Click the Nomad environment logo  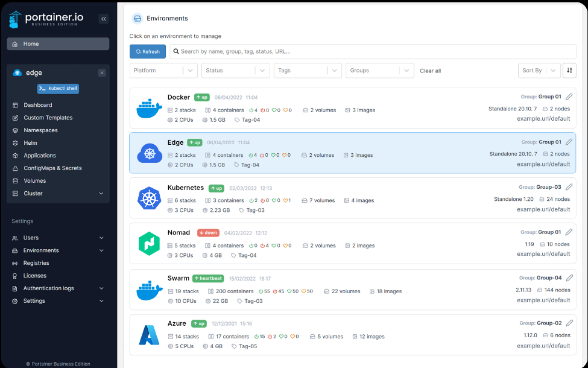click(x=149, y=244)
